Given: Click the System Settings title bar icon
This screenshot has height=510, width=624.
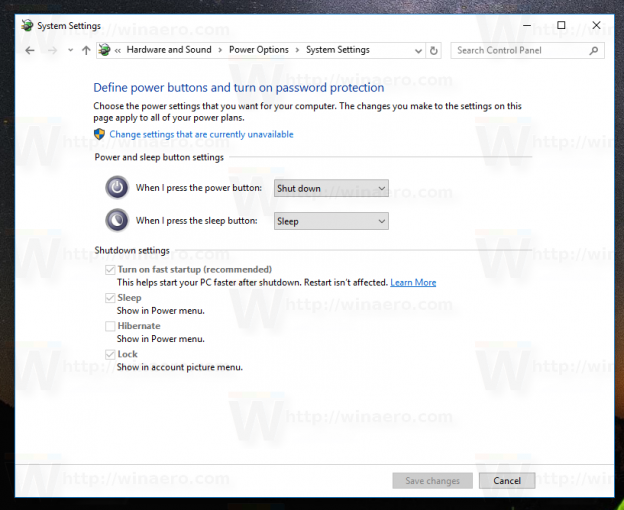Looking at the screenshot, I should click(27, 25).
